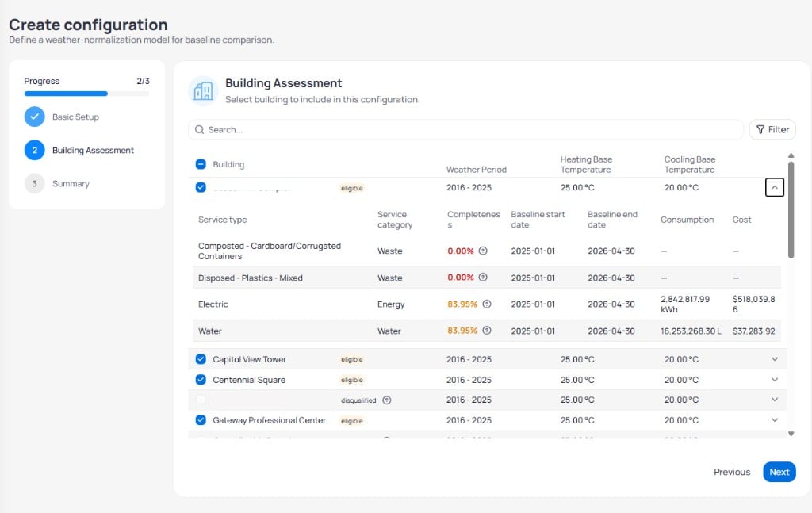Expand the disqualified building row

click(x=775, y=400)
